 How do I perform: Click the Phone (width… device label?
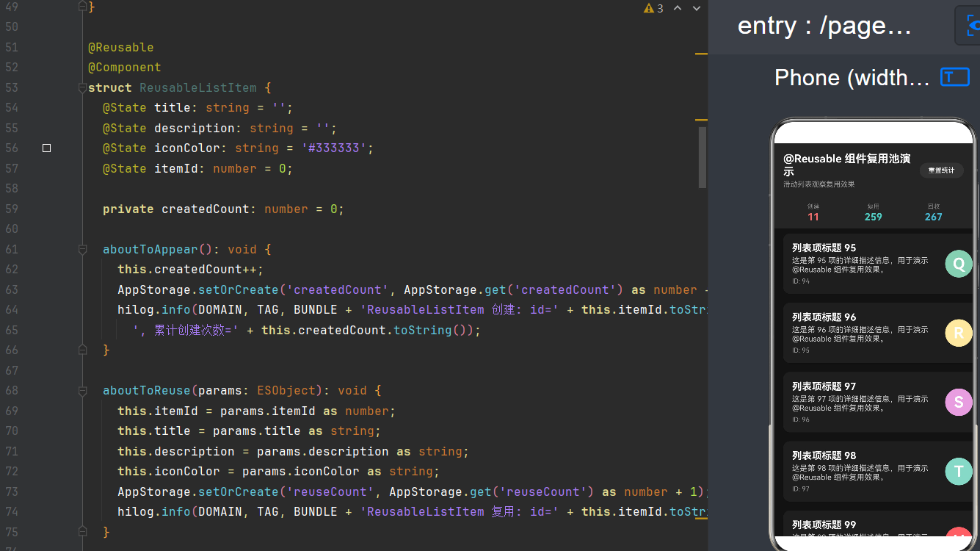pos(852,77)
